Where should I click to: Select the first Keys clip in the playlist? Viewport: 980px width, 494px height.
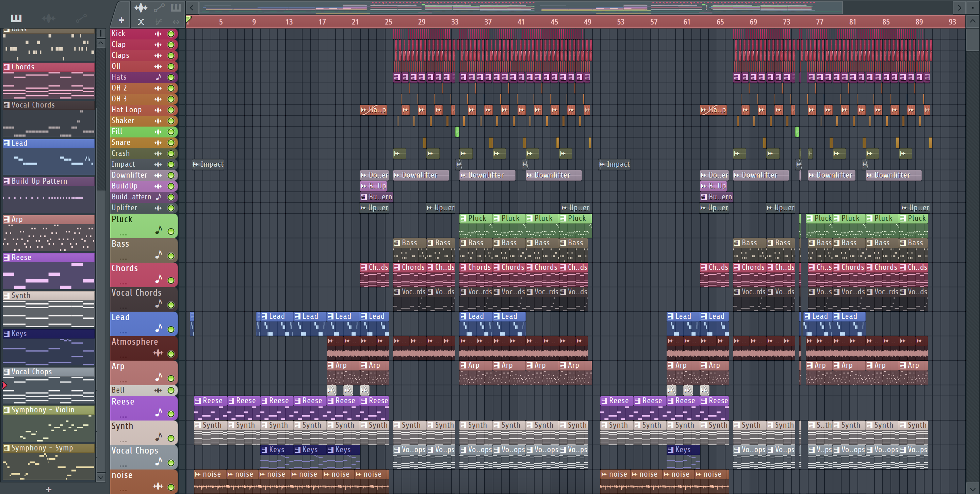(277, 457)
